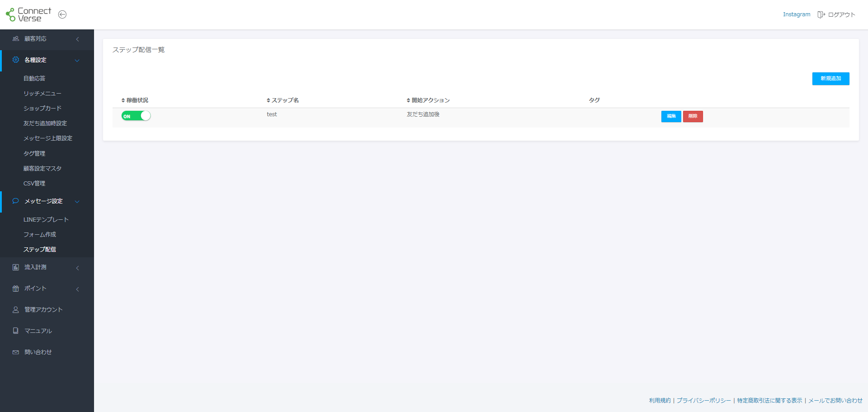Click the Connect Verse logo

click(x=28, y=14)
